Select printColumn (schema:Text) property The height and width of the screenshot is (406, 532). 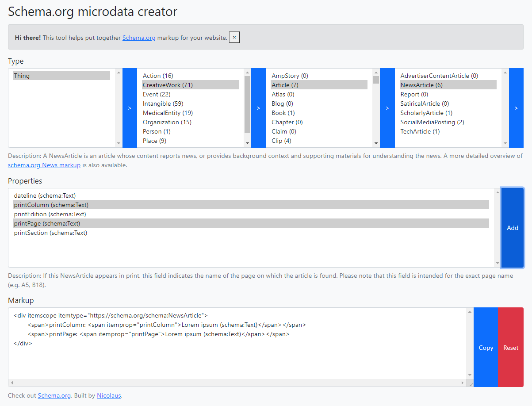(251, 205)
